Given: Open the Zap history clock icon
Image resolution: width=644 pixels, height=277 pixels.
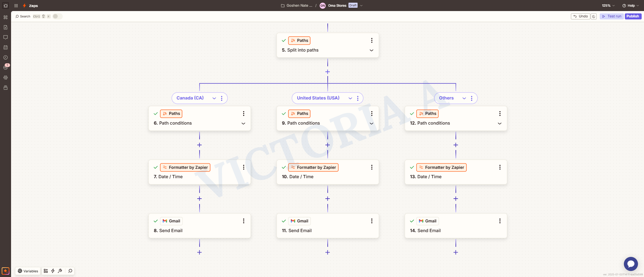Looking at the screenshot, I should 5,58.
